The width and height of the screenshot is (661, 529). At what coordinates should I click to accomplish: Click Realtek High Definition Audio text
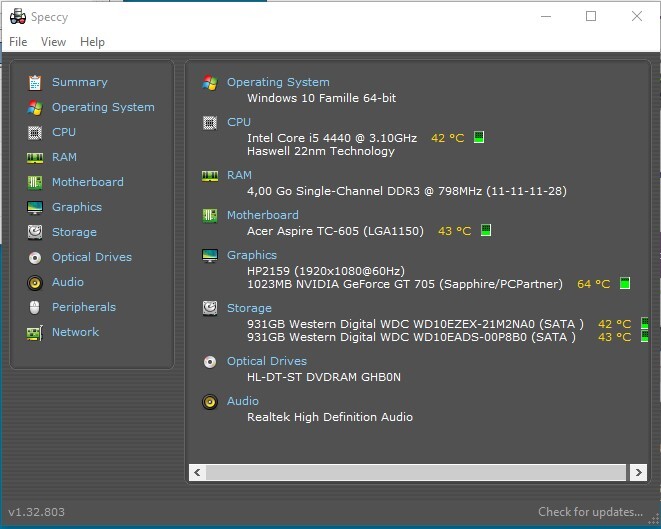pos(330,417)
